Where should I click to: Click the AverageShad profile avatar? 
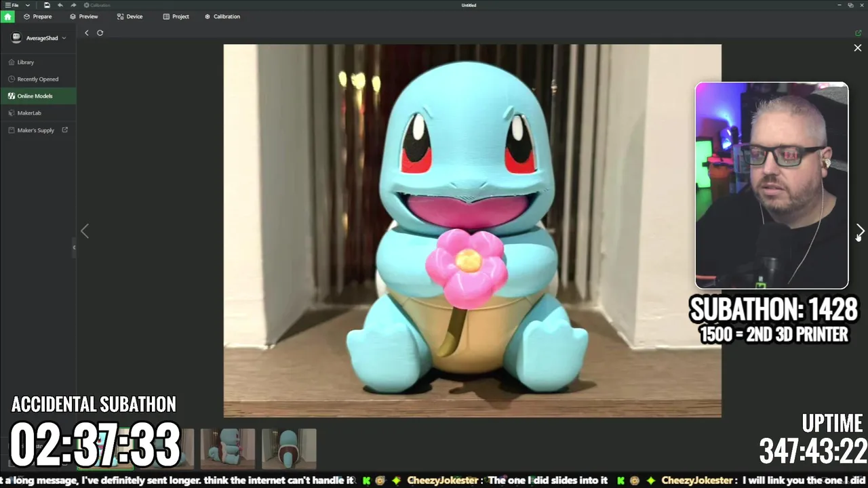point(16,38)
